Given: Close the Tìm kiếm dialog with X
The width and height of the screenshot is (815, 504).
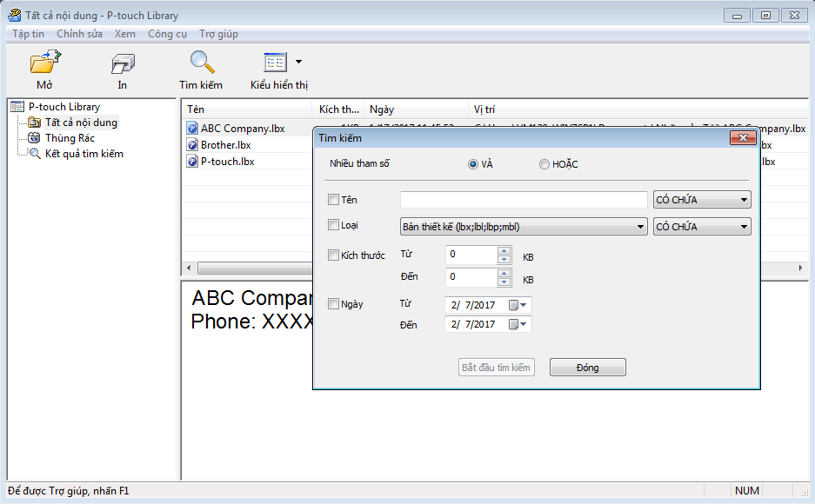Looking at the screenshot, I should click(742, 137).
